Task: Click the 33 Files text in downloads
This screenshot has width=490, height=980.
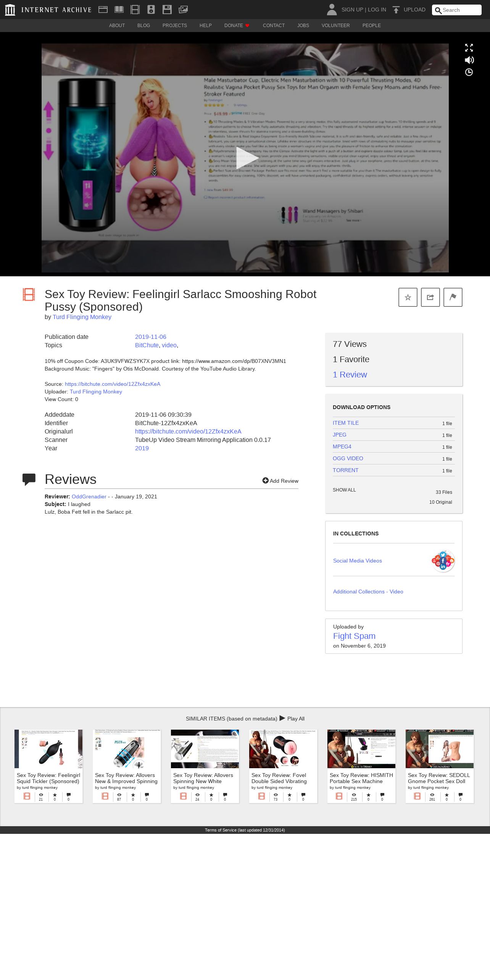Action: pos(444,492)
